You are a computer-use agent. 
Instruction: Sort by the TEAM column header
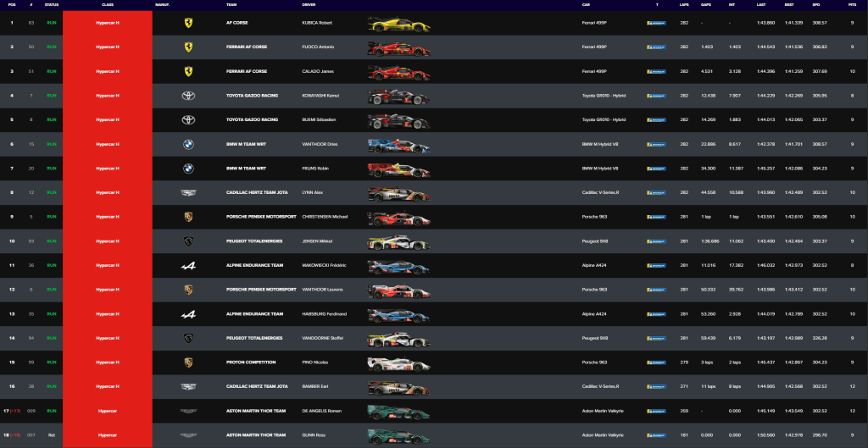coord(231,4)
